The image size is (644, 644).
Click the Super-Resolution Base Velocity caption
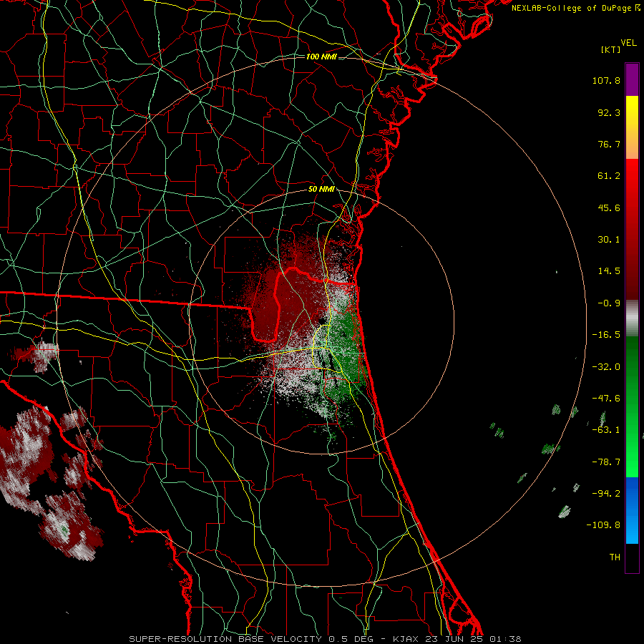(x=325, y=639)
